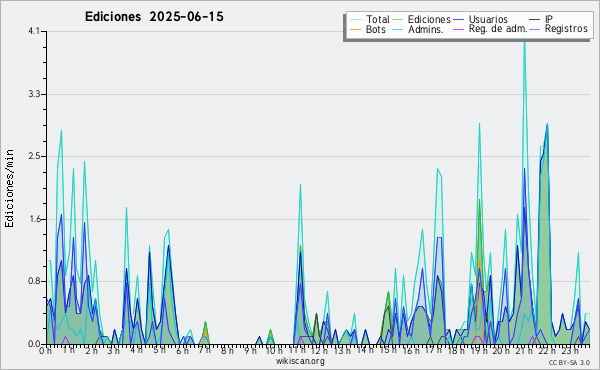This screenshot has height=370, width=600.
Task: Click the chart title Ediciones 2025-06-15
Action: 154,17
